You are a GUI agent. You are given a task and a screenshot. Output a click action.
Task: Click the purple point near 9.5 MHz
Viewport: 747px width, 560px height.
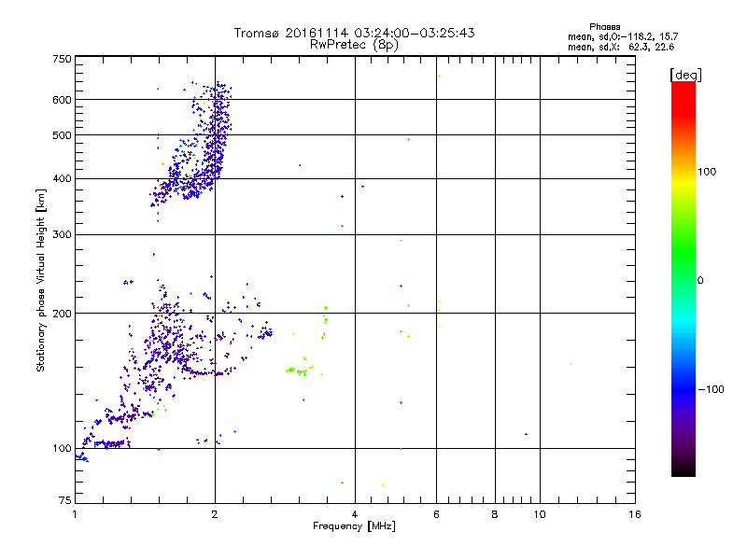coord(526,434)
